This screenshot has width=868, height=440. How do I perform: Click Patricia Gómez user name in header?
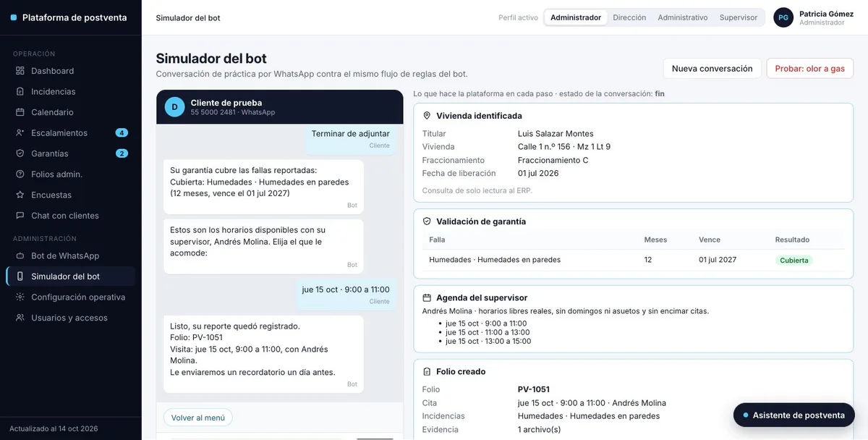[826, 14]
